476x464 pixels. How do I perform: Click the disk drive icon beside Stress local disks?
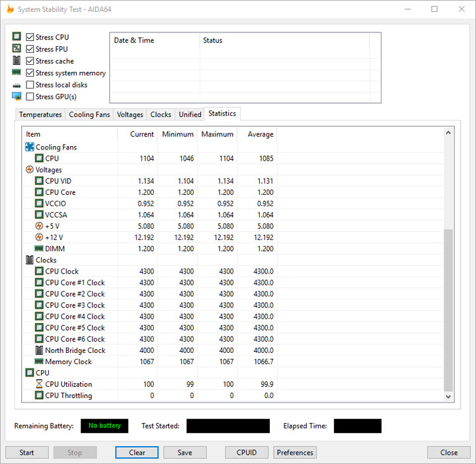coord(17,85)
